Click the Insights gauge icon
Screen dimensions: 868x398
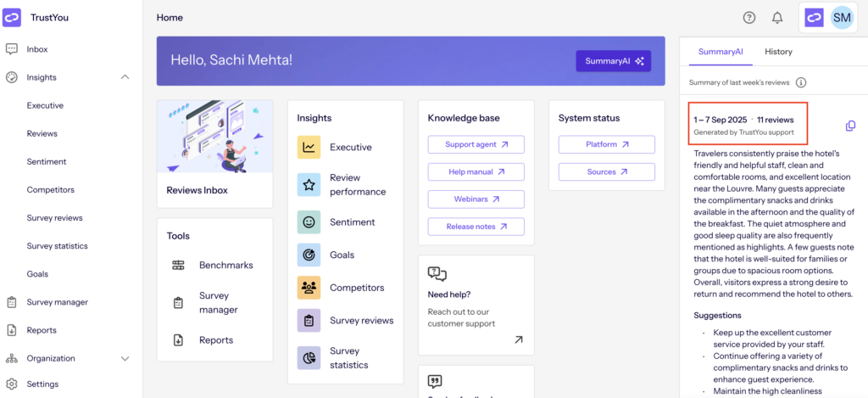point(12,77)
